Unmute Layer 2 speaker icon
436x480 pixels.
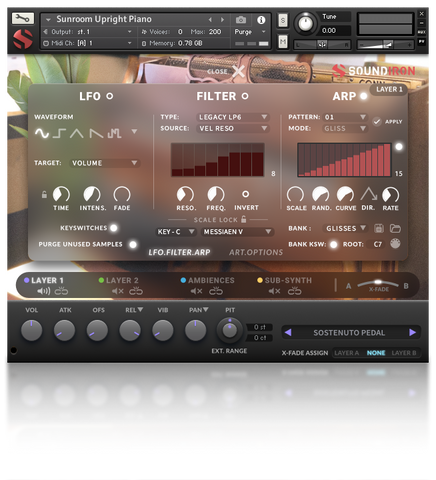pyautogui.click(x=118, y=291)
